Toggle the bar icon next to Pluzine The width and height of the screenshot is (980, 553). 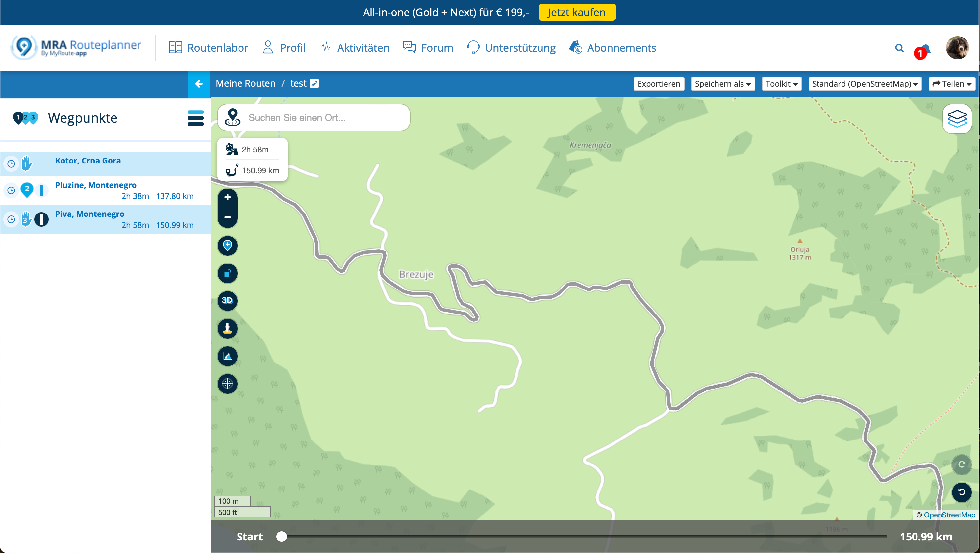[x=41, y=190]
